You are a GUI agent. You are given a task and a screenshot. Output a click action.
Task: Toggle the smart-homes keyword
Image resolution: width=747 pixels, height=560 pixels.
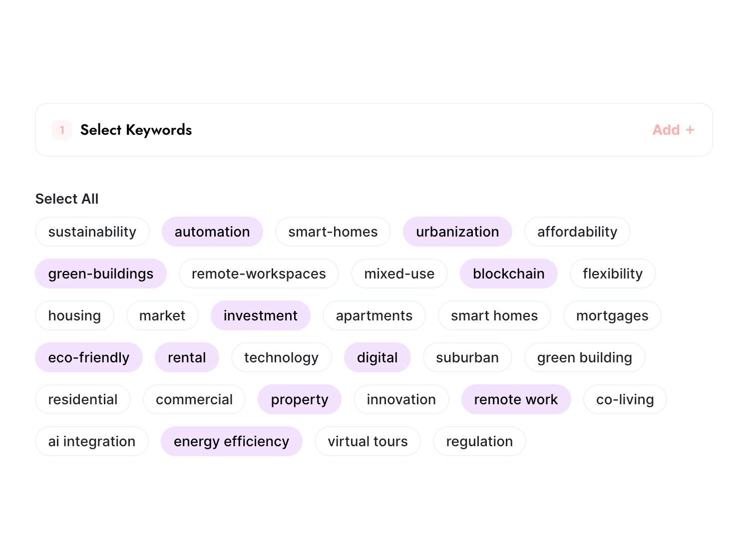333,232
